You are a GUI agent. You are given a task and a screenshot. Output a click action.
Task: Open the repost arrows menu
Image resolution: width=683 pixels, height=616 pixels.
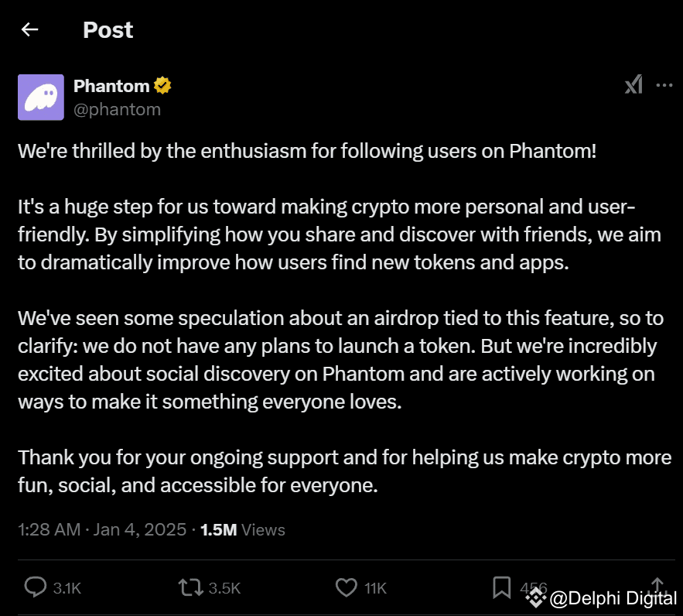tap(190, 588)
